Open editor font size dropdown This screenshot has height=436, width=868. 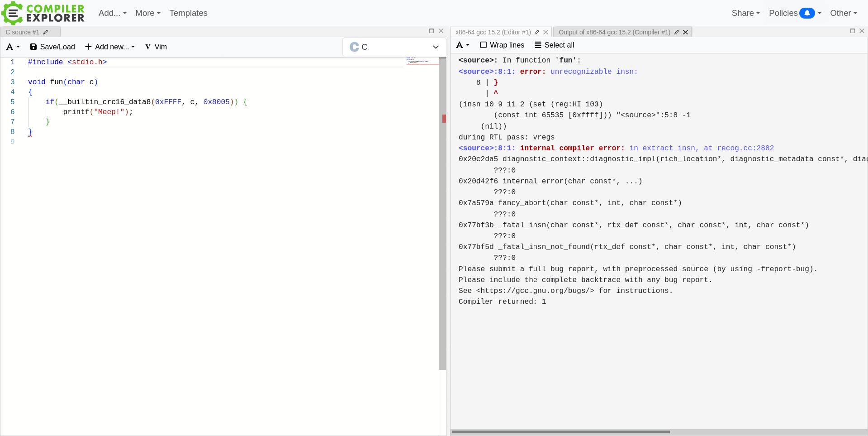13,47
